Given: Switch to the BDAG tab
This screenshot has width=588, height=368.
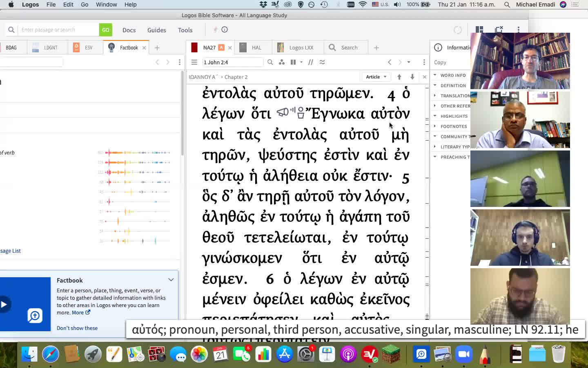Looking at the screenshot, I should 11,47.
